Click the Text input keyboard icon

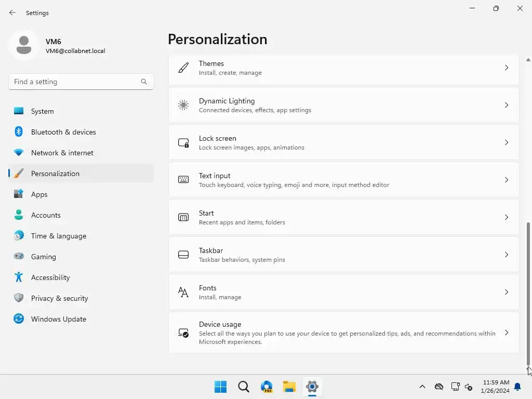(183, 179)
